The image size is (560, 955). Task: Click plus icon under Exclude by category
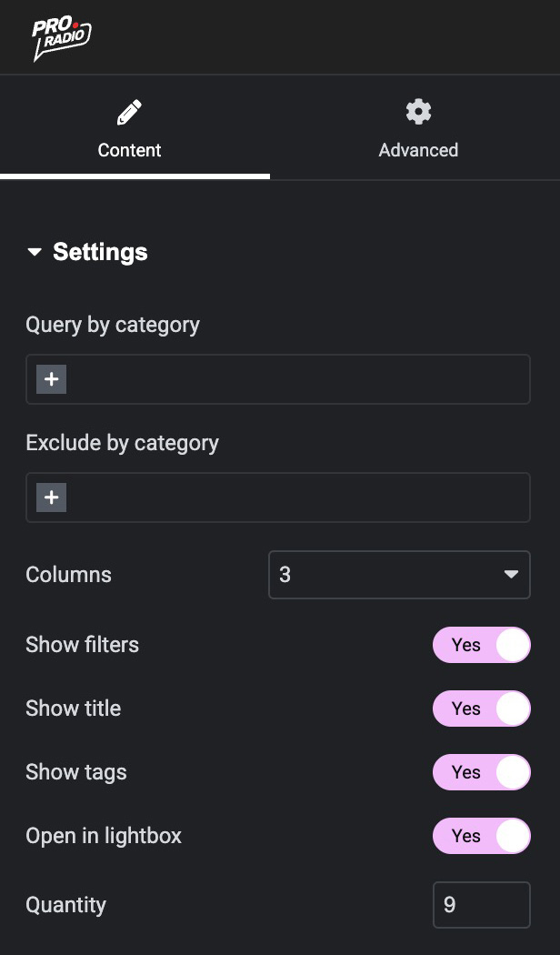coord(52,498)
